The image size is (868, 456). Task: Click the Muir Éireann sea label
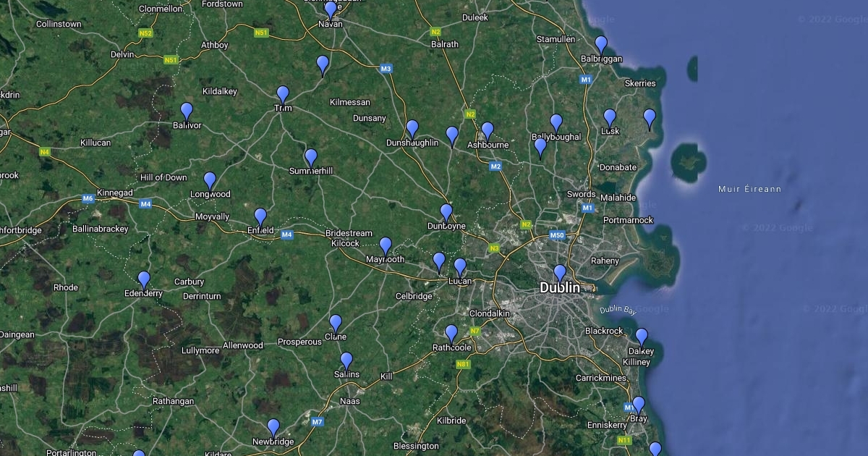pos(749,189)
